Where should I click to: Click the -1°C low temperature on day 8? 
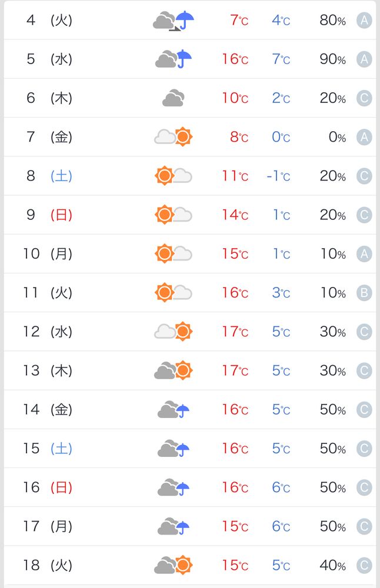click(x=278, y=176)
